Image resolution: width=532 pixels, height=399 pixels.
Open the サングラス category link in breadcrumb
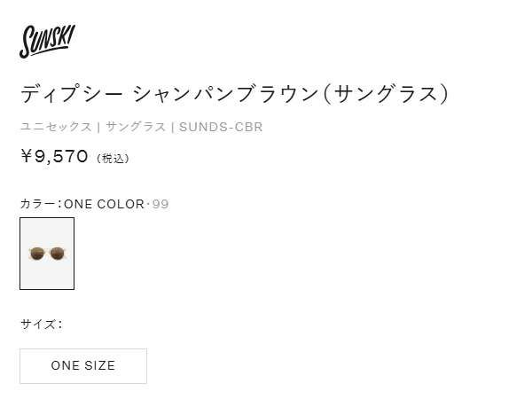point(136,127)
